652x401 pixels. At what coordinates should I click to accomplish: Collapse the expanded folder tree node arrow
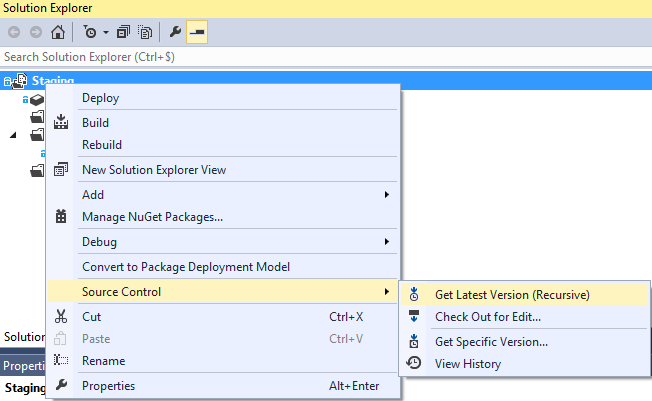[x=13, y=134]
